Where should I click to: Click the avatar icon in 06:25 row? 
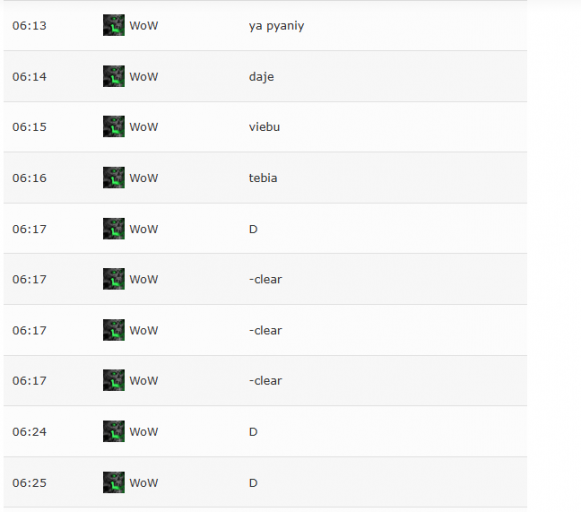click(114, 482)
